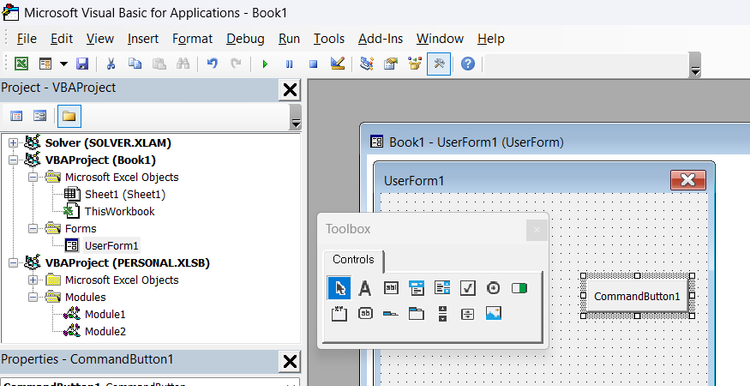Open Project Explorer toolbar icon
750x386 pixels.
[x=367, y=64]
